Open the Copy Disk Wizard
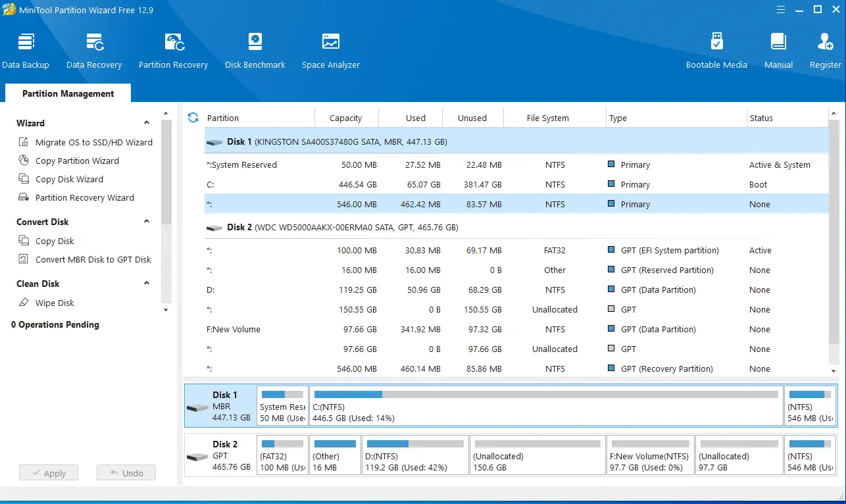 pos(61,179)
